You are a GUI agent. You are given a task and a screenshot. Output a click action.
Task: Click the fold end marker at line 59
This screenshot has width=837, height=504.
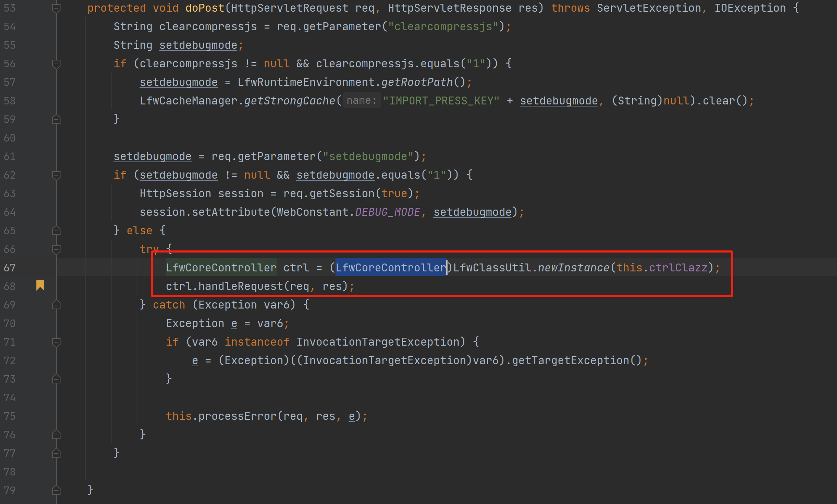(x=56, y=119)
